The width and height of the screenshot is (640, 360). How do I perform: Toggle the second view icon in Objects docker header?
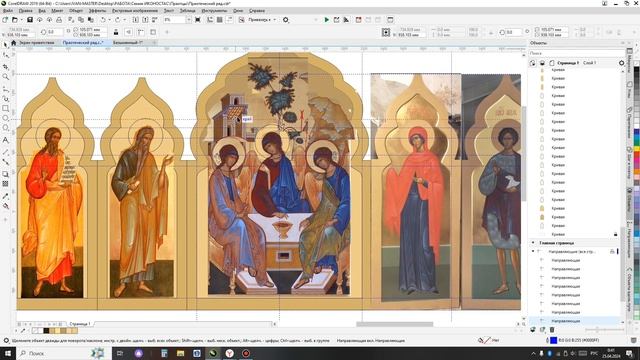point(542,63)
